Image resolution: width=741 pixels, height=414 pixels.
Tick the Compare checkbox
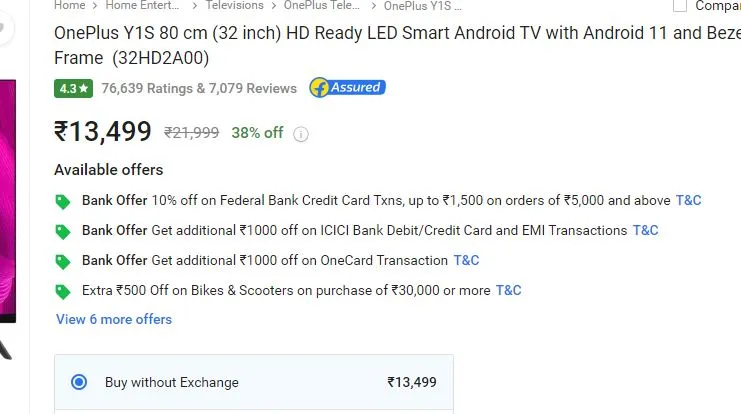(x=680, y=6)
